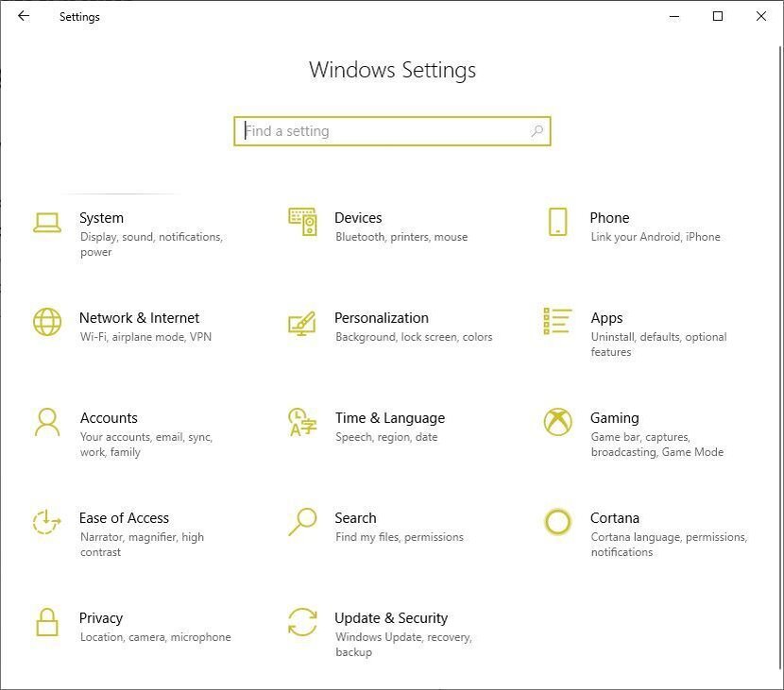Minimize the Settings window
The image size is (784, 690).
click(674, 16)
